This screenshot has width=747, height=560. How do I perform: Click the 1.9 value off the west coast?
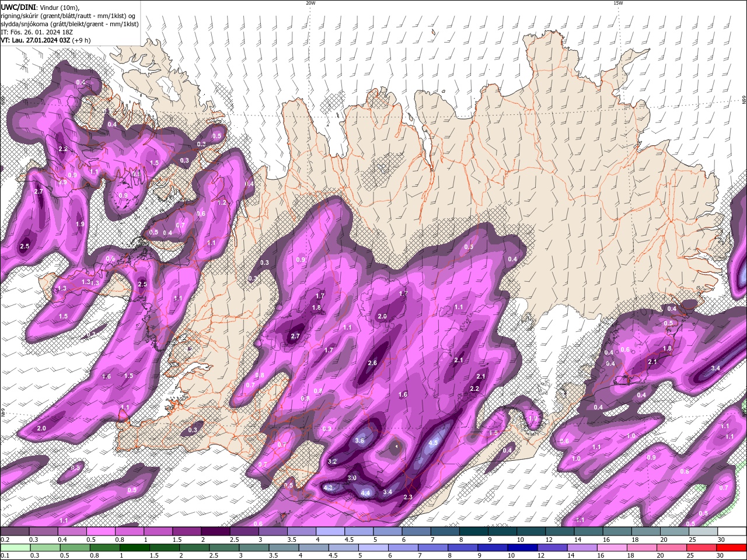pyautogui.click(x=80, y=224)
